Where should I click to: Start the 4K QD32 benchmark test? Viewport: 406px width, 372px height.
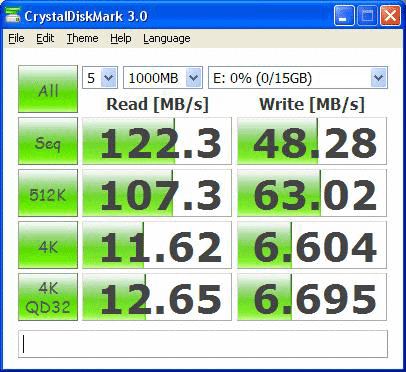[48, 297]
